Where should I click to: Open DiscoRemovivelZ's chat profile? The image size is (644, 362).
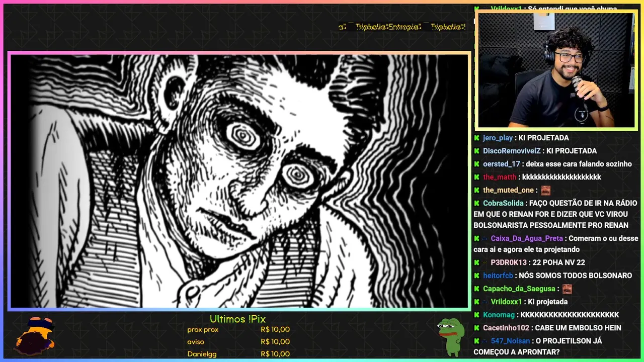pos(512,151)
